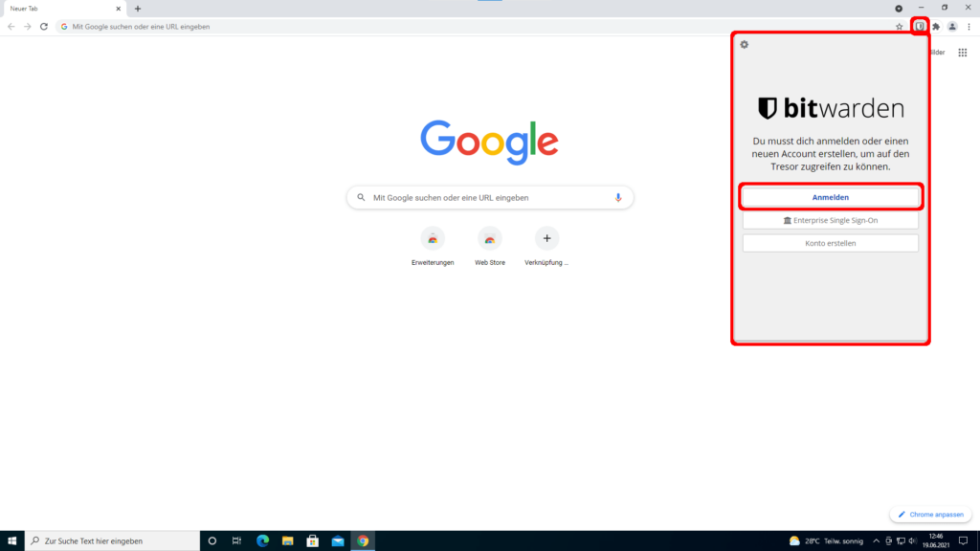Open the Chrome three-dot menu
This screenshot has height=551, width=980.
click(969, 27)
